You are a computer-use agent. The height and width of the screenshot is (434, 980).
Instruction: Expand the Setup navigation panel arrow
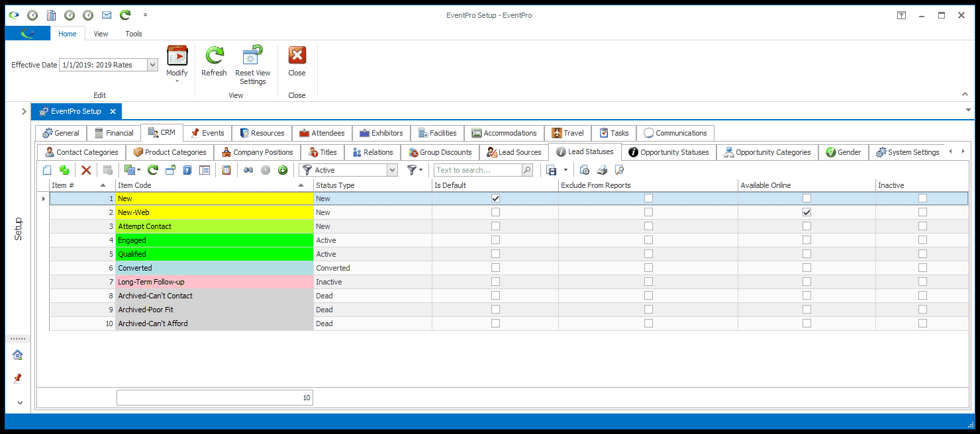23,111
